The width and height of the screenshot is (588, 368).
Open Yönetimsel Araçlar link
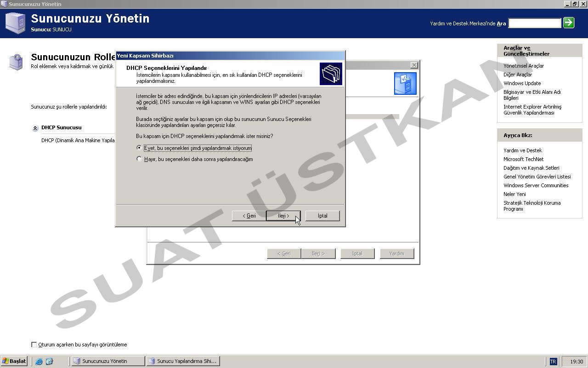524,66
